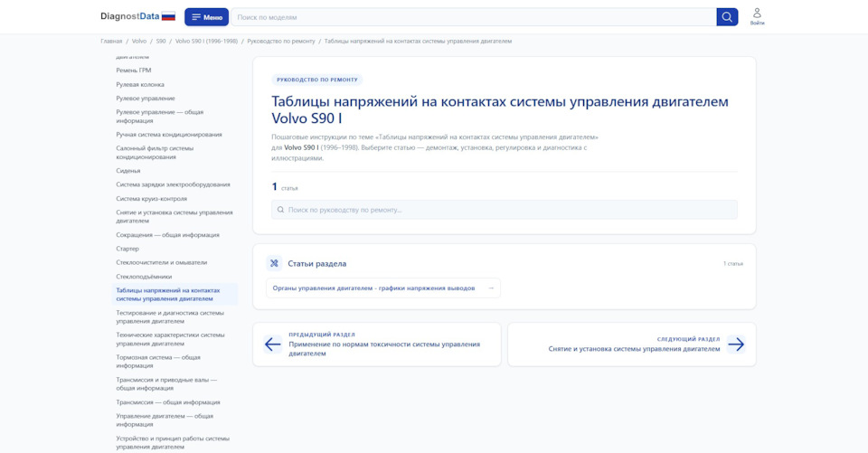The height and width of the screenshot is (453, 868).
Task: Click the Статьи раздела tools icon
Action: (x=274, y=264)
